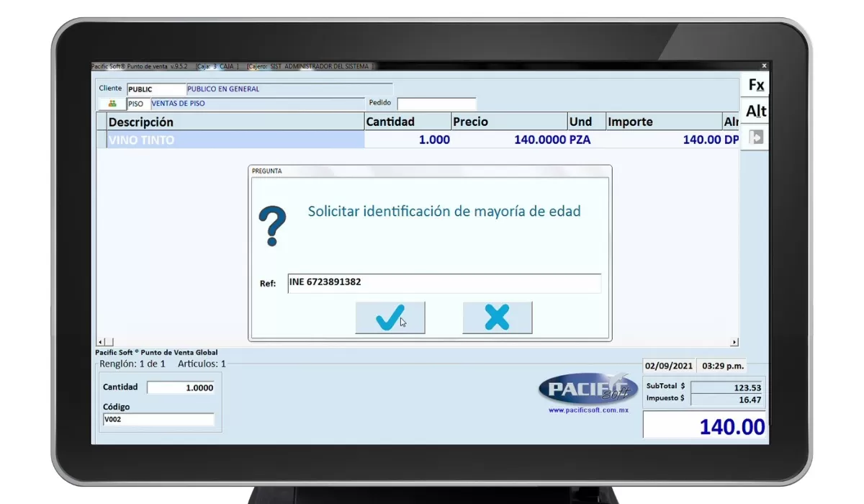Click the Ref field containing INE 6723891382
864x504 pixels.
[444, 283]
